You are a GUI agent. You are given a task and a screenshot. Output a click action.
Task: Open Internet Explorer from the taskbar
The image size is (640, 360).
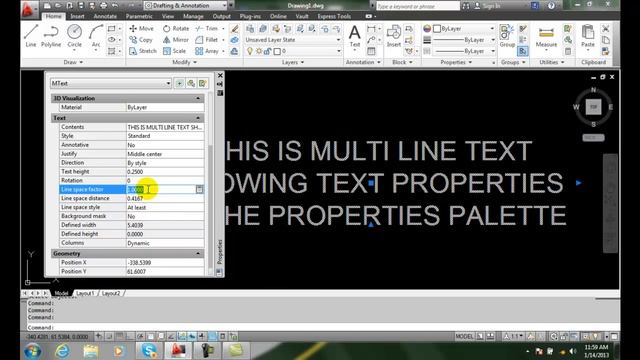[62, 351]
